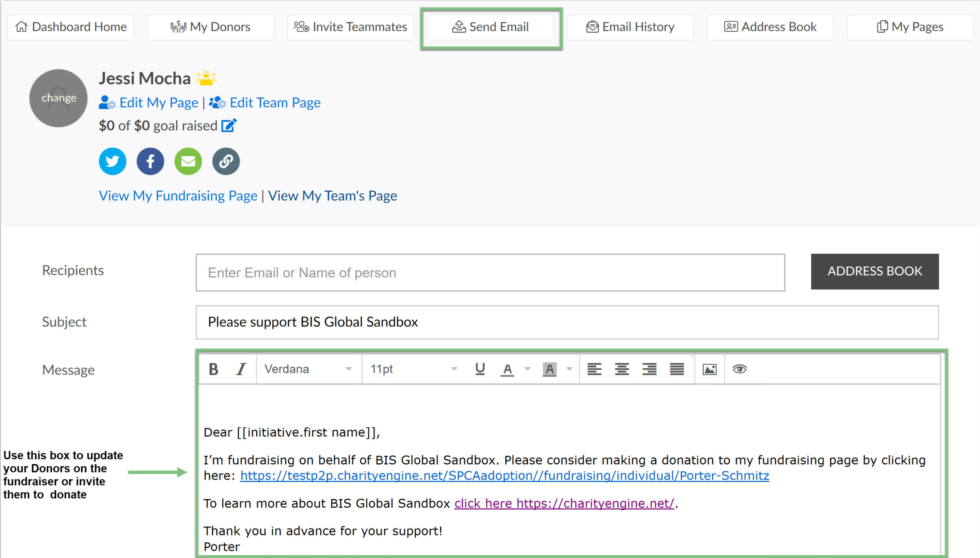Open the My Donors tab
The height and width of the screenshot is (558, 980).
210,27
